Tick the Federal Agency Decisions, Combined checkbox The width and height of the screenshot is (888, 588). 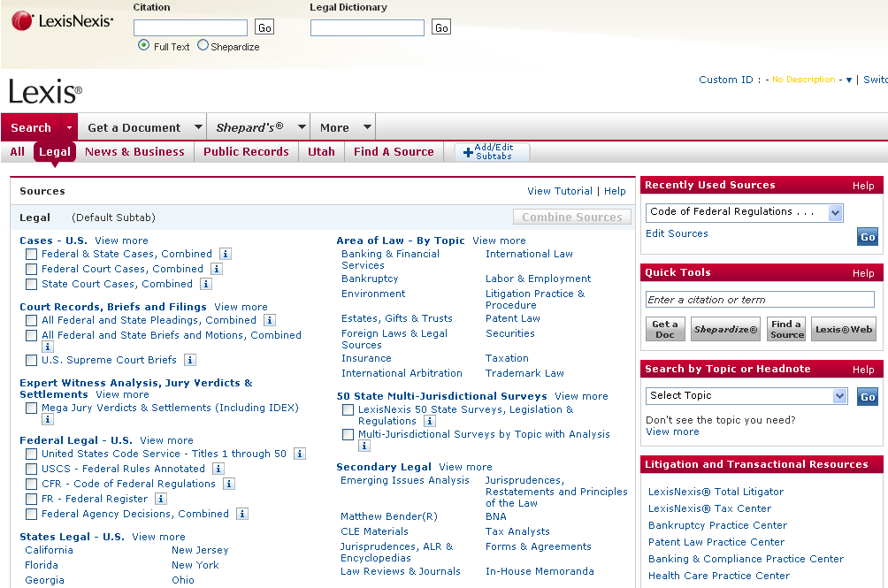(x=32, y=515)
